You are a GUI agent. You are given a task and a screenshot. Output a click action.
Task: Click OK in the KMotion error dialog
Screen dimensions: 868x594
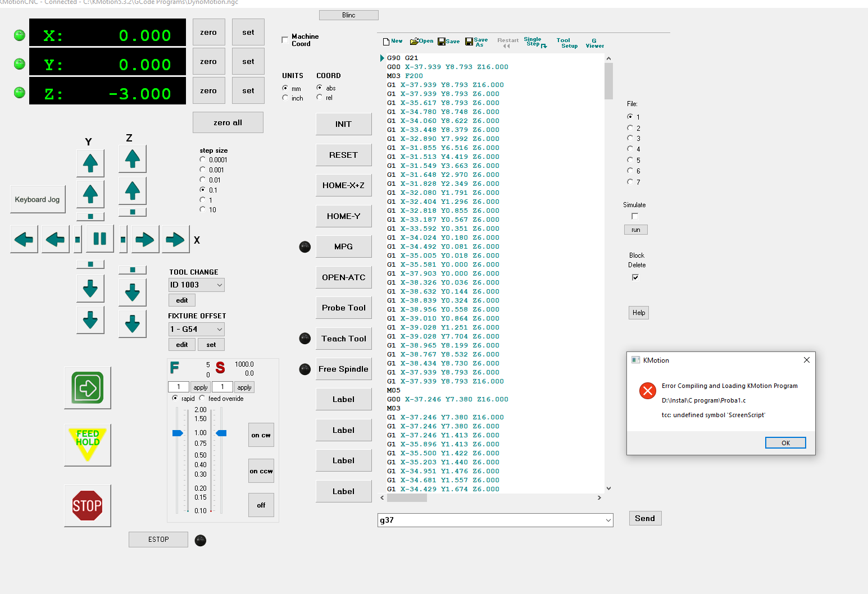[785, 443]
